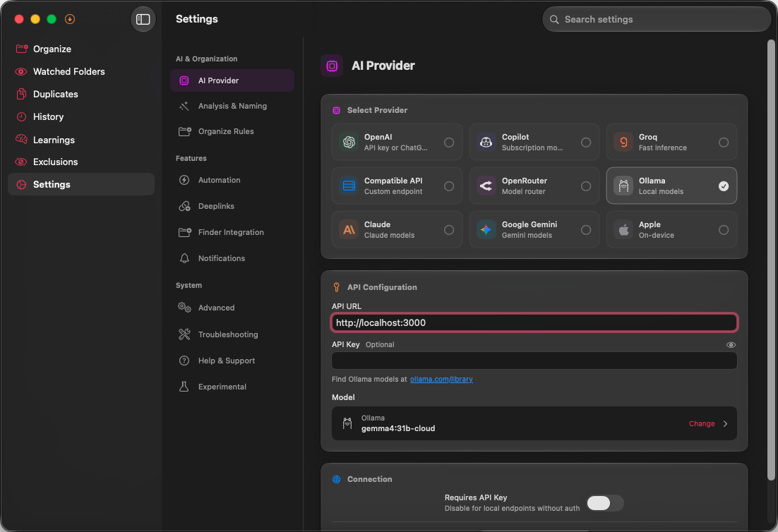778x532 pixels.
Task: Click the Advanced gears icon
Action: point(184,308)
